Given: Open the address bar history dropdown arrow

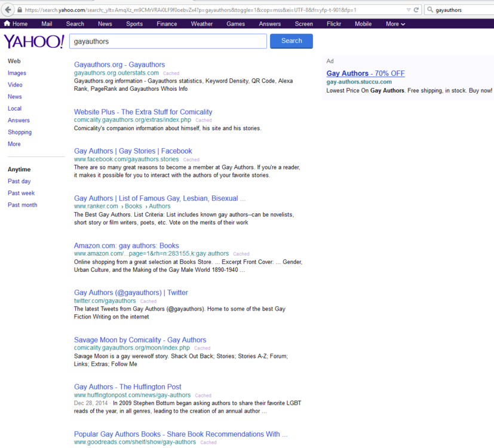Looking at the screenshot, I should point(409,10).
